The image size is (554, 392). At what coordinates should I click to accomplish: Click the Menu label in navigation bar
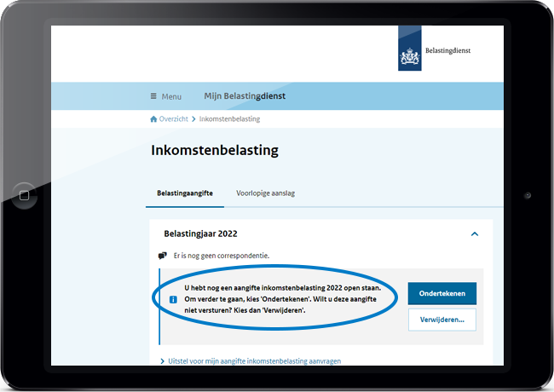(x=171, y=97)
